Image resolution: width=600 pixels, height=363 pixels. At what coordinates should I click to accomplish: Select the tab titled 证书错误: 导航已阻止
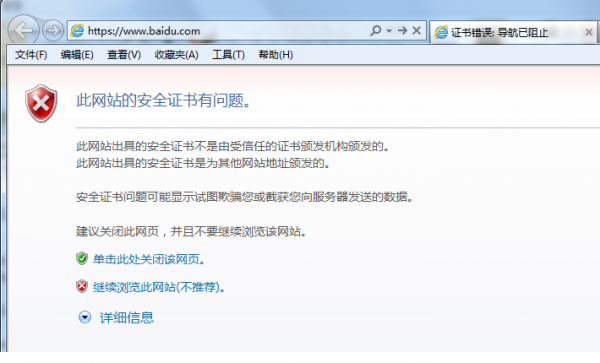pyautogui.click(x=514, y=32)
